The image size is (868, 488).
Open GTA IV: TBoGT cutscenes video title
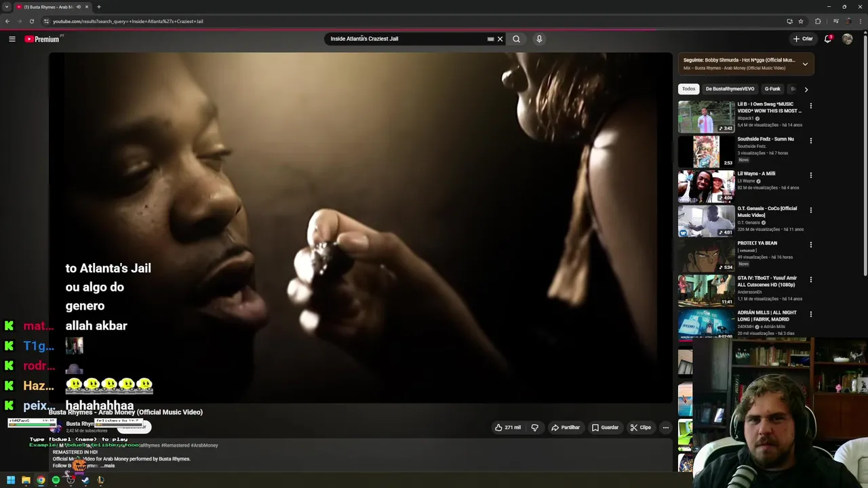coord(767,281)
